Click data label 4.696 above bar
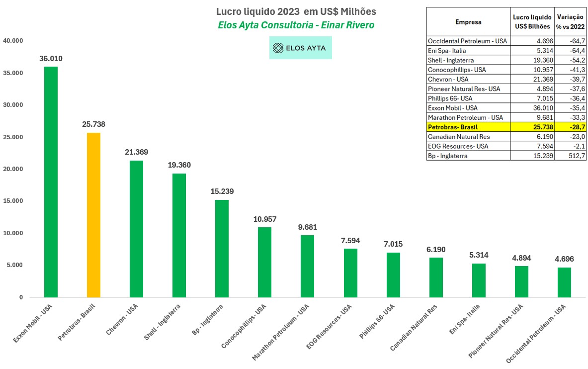The width and height of the screenshot is (588, 369). tap(564, 259)
